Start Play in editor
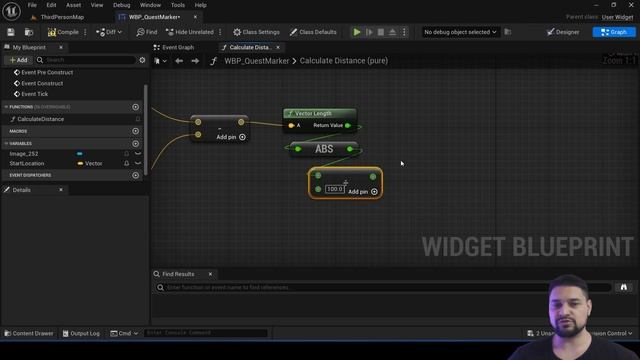Screen dimensions: 640x360 click(x=357, y=32)
